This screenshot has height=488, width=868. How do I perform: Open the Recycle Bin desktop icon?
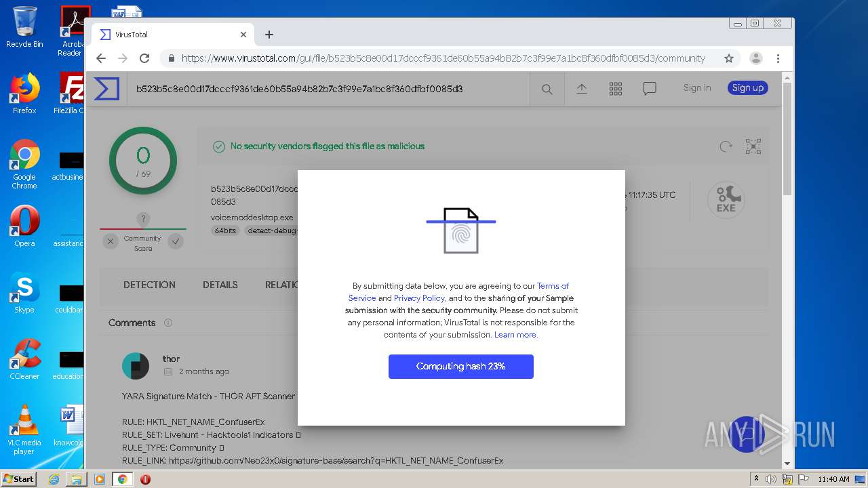[x=24, y=27]
